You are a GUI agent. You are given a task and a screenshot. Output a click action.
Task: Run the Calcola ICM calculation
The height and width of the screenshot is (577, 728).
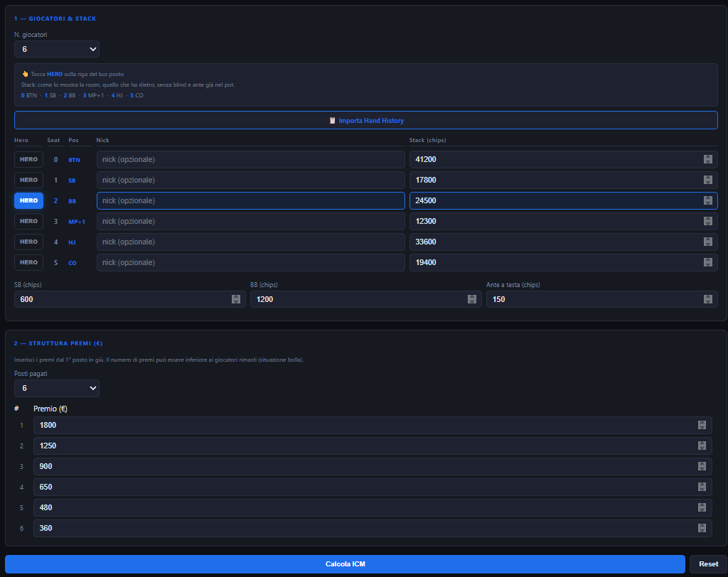pyautogui.click(x=345, y=564)
